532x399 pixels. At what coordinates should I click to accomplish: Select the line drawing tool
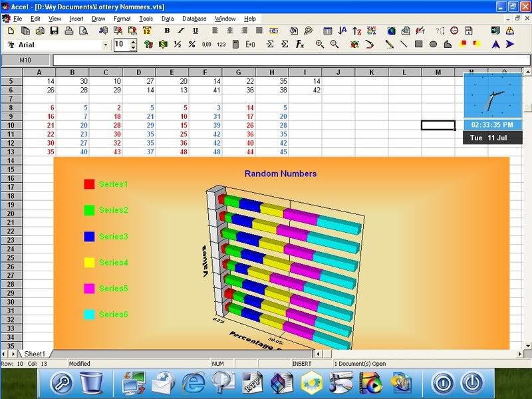[x=404, y=44]
